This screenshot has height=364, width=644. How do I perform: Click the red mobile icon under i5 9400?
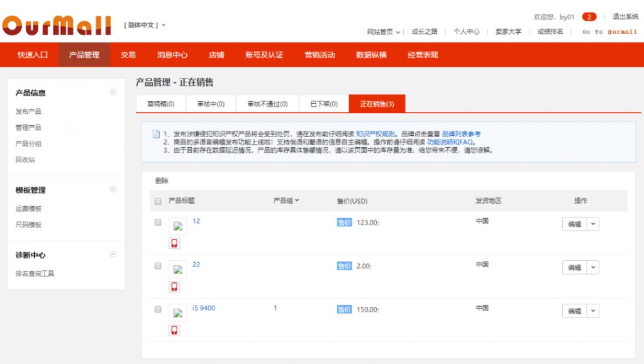[174, 330]
